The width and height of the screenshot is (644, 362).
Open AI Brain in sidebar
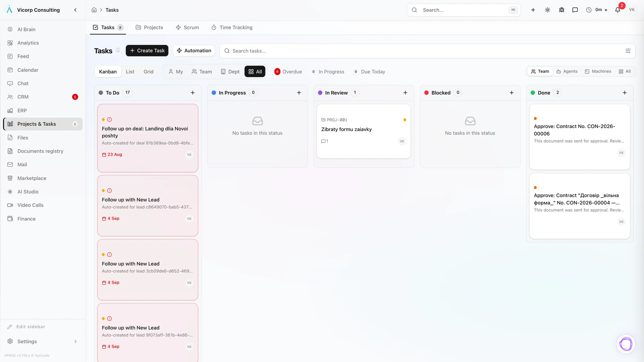point(43,29)
